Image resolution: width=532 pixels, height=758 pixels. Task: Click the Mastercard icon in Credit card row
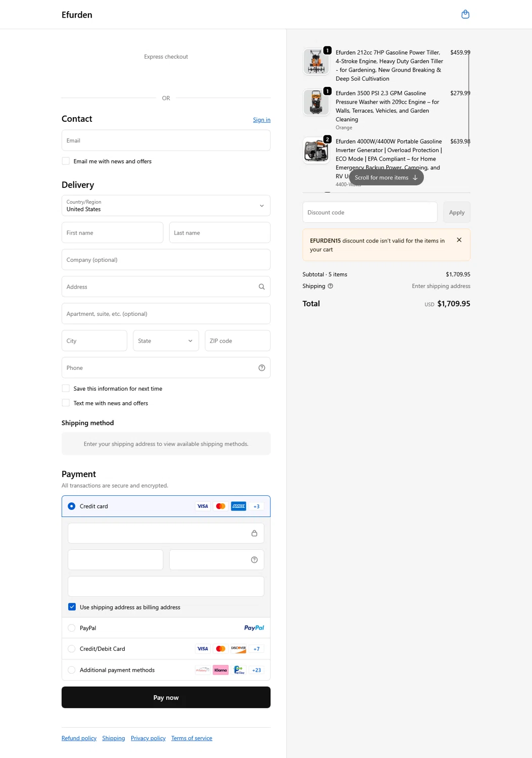(x=220, y=506)
